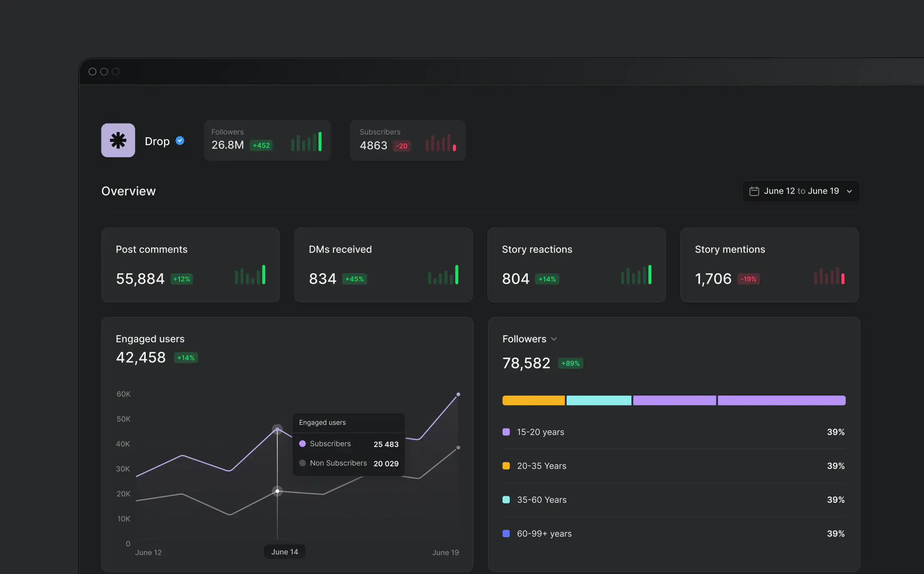
Task: Open the DMs received card
Action: pos(383,265)
